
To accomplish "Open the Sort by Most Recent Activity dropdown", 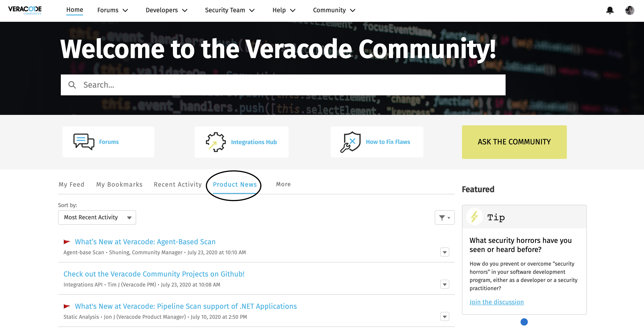I will pyautogui.click(x=97, y=217).
